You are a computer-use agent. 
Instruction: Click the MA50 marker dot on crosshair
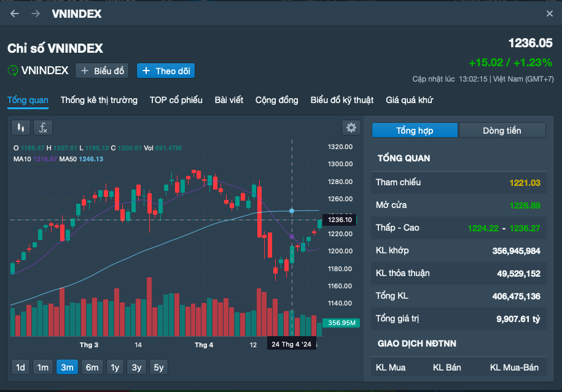pyautogui.click(x=292, y=211)
